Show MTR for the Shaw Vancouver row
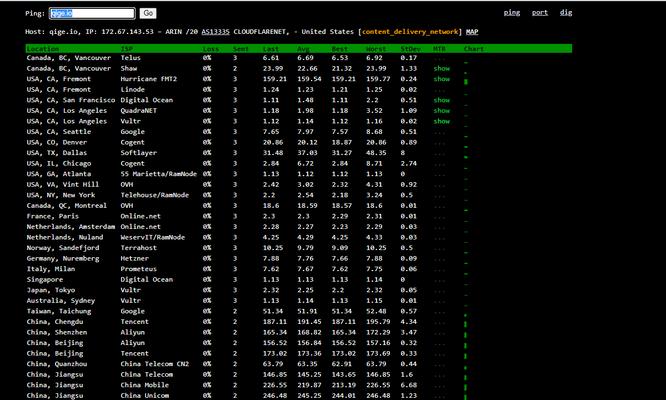The height and width of the screenshot is (400, 666). tap(441, 68)
